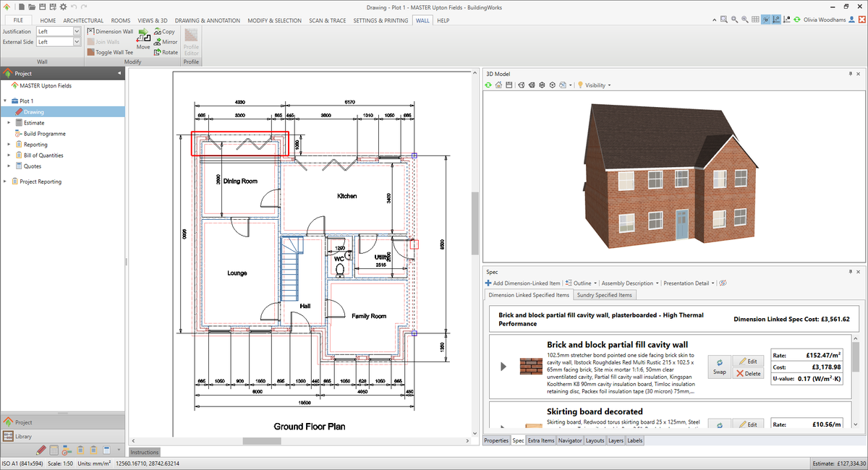Select the Move tool in Modify group
The image size is (868, 470).
(143, 39)
